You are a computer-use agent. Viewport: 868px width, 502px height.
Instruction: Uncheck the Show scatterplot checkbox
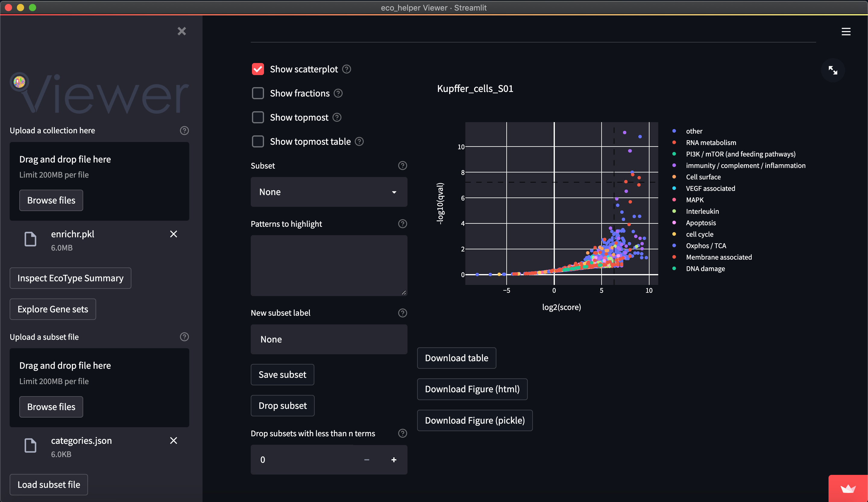point(258,69)
